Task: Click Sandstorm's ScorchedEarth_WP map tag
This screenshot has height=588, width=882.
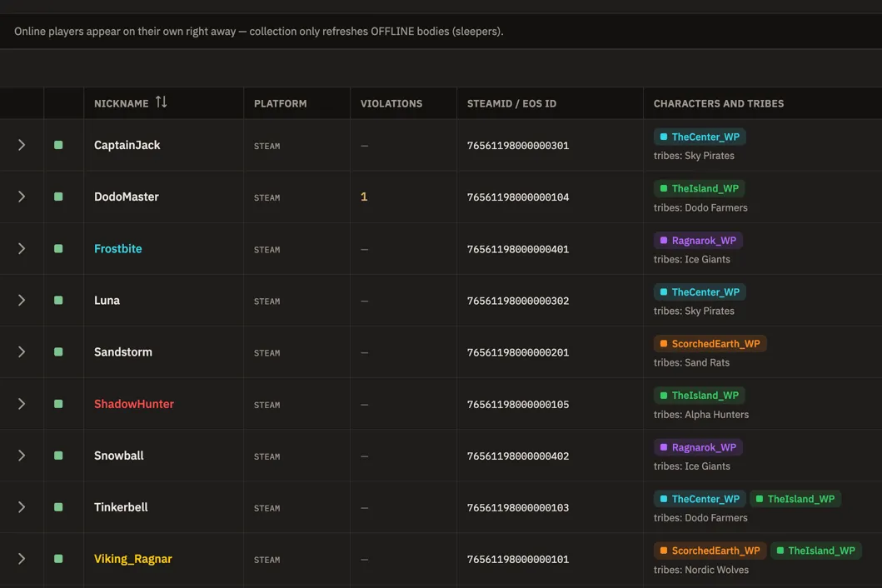Action: pyautogui.click(x=710, y=344)
